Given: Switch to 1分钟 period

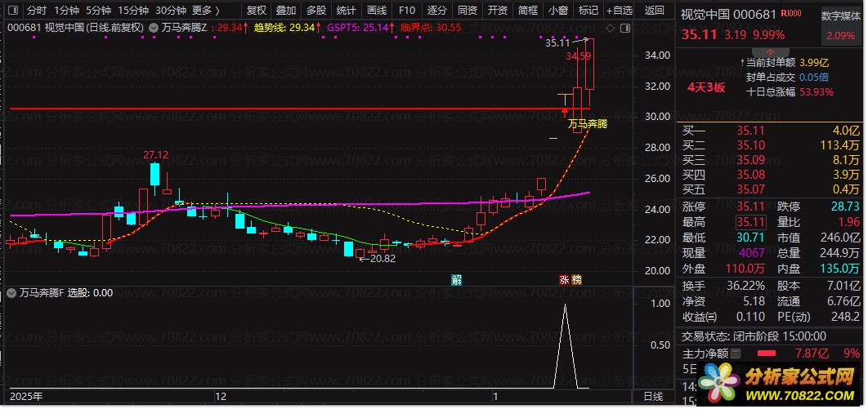Looking at the screenshot, I should 66,10.
